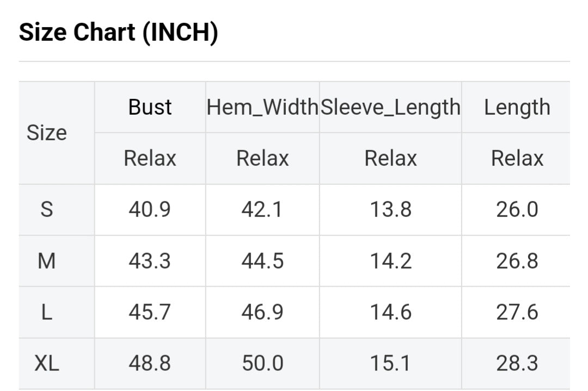The width and height of the screenshot is (588, 391).
Task: Click the Size Chart (INCH) heading
Action: (x=119, y=33)
